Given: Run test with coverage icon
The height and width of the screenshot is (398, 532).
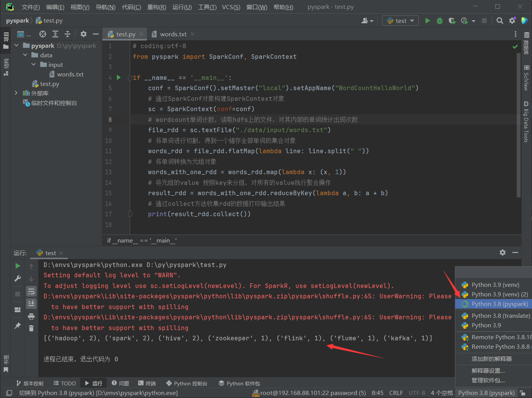Looking at the screenshot, I should coord(452,21).
